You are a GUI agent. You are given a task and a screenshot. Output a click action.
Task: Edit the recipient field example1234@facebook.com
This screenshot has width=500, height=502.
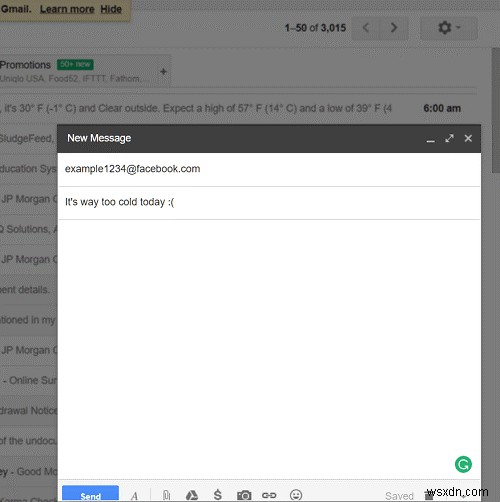[269, 169]
